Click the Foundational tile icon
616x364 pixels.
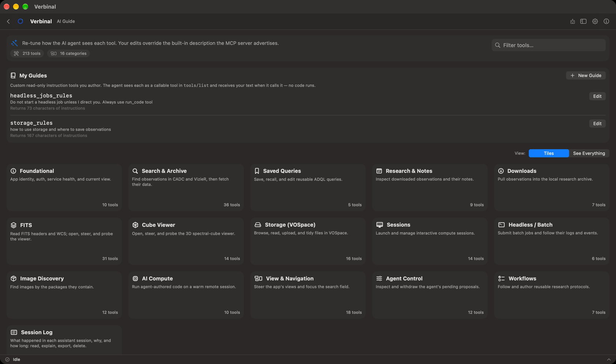point(13,171)
